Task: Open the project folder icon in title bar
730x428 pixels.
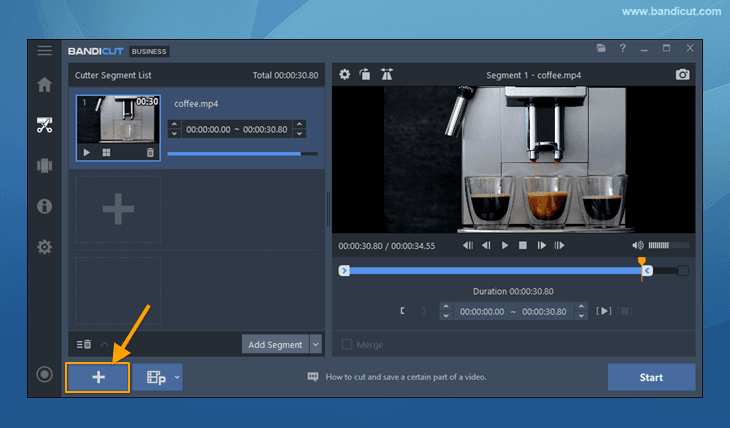Action: [x=601, y=48]
